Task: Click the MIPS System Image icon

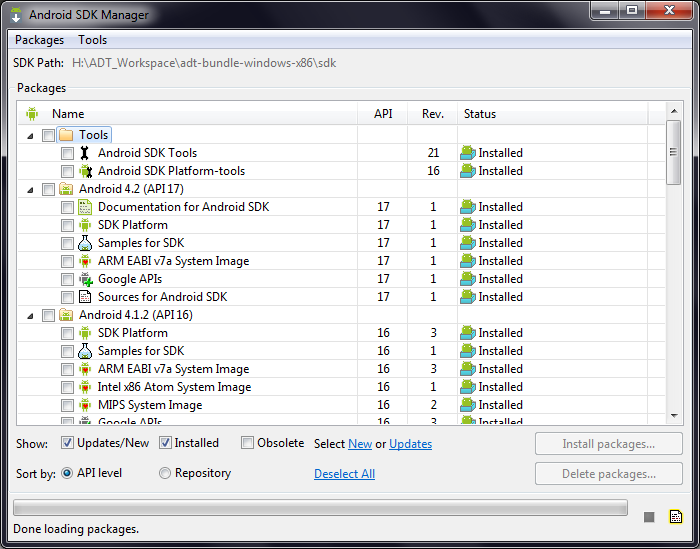Action: 85,405
